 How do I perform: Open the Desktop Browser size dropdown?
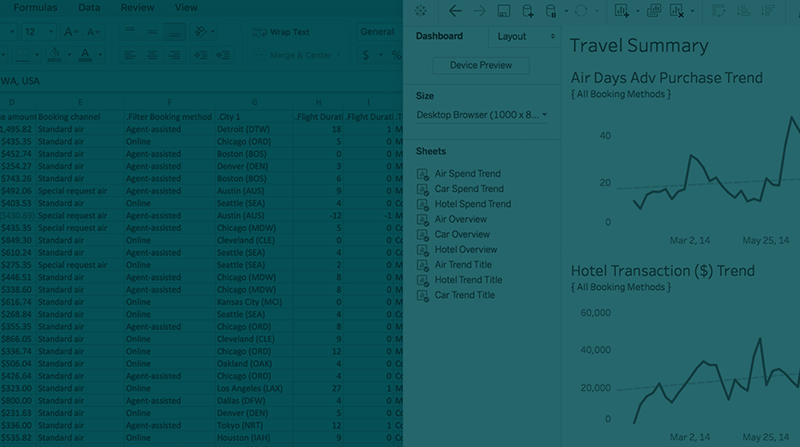[x=481, y=115]
